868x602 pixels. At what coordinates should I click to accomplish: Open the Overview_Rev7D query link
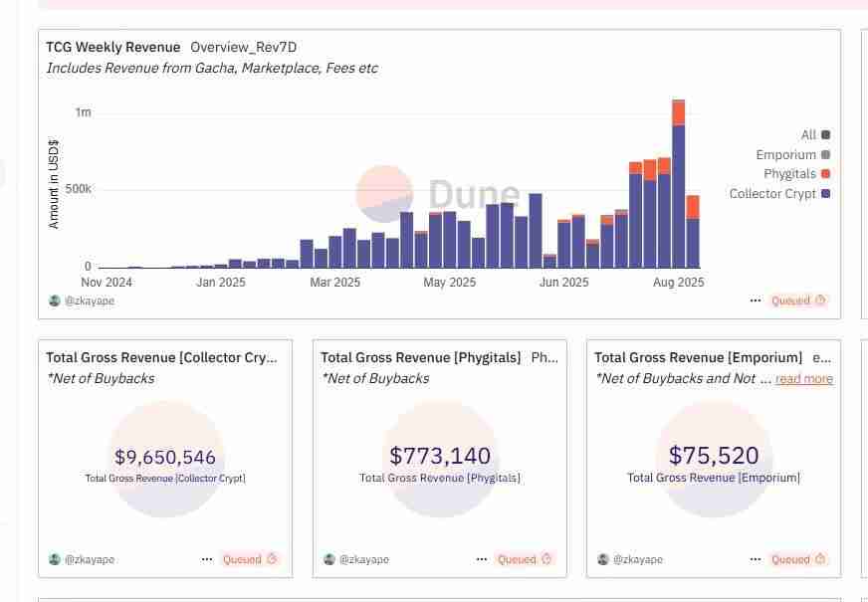pos(243,47)
